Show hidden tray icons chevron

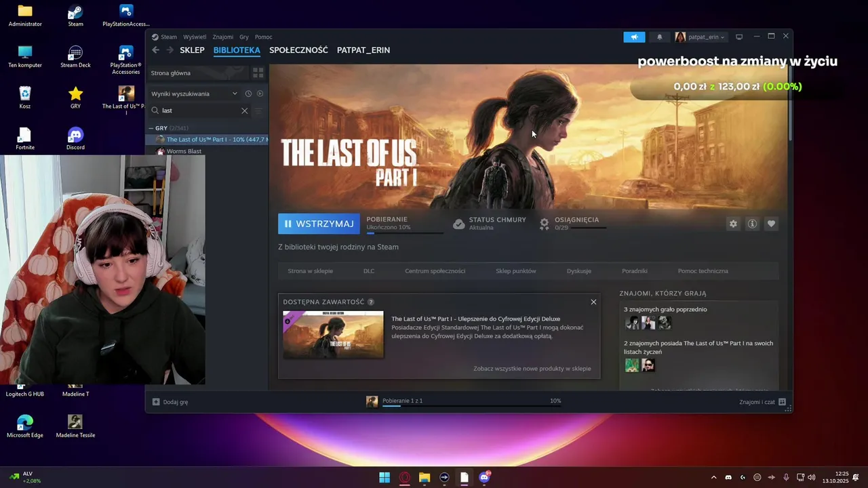(713, 477)
